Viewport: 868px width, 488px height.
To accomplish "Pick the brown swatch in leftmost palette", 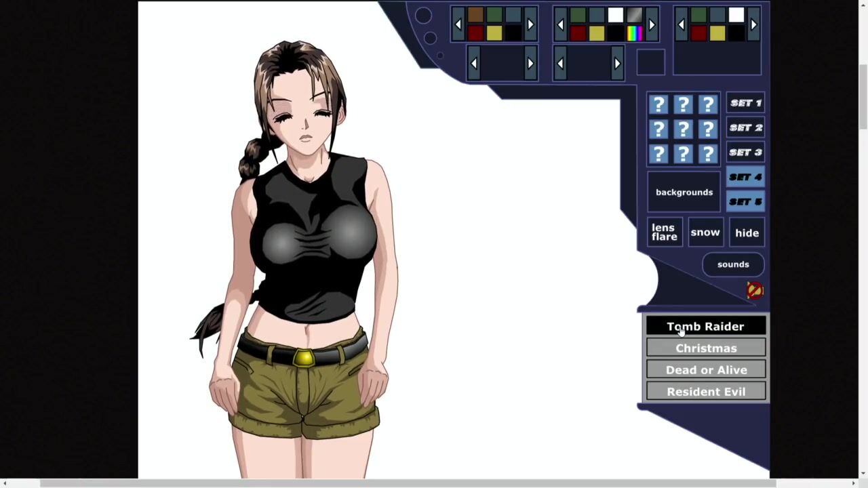I will pyautogui.click(x=475, y=15).
